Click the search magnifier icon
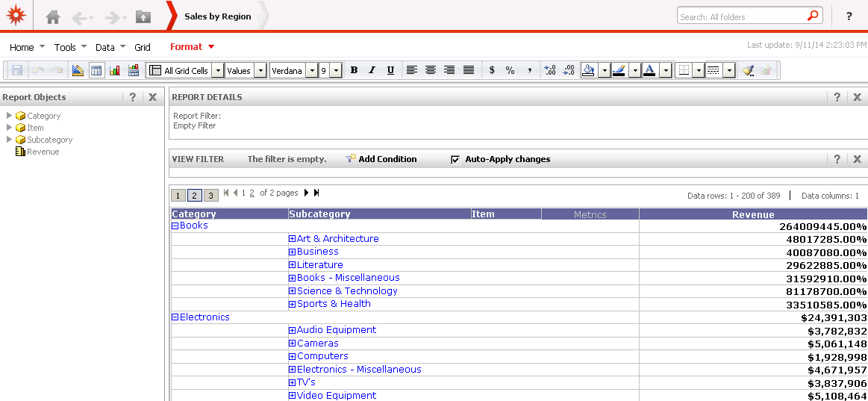 point(813,16)
